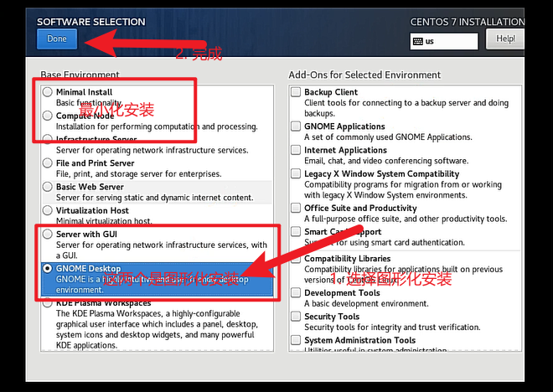Click 'A full-purpose office suite' description text
The width and height of the screenshot is (553, 392).
(x=406, y=219)
